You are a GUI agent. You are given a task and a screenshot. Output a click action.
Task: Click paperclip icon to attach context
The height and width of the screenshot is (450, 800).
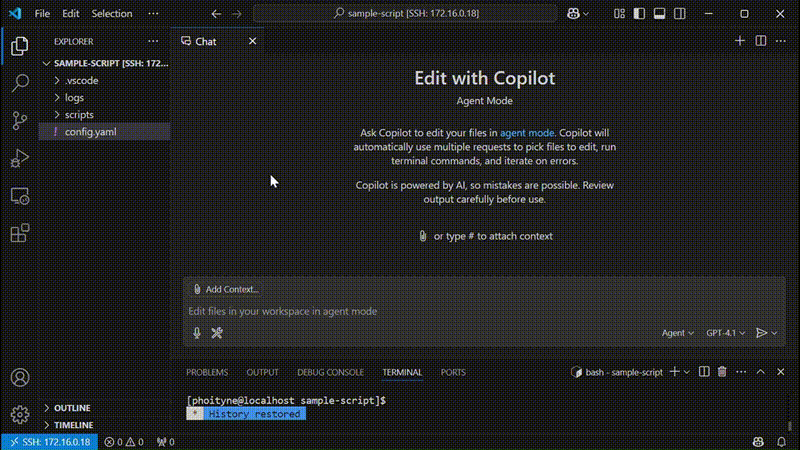[x=422, y=236]
